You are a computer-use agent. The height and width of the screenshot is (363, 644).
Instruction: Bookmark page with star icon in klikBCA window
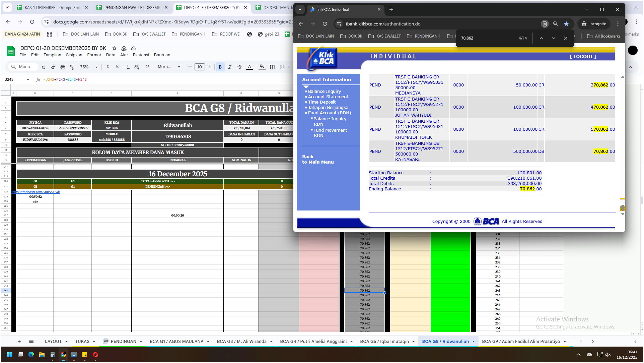tap(566, 24)
